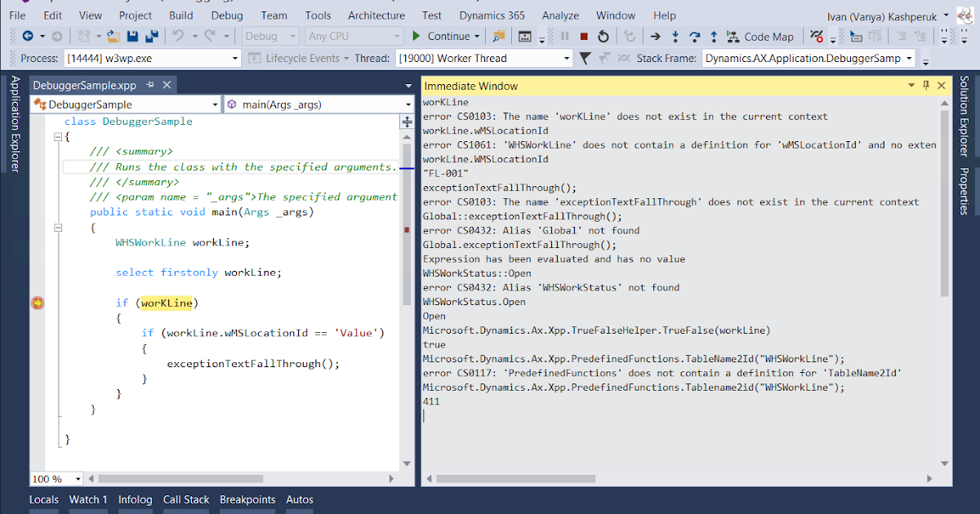Open the Application Explorer side tab

[x=15, y=124]
